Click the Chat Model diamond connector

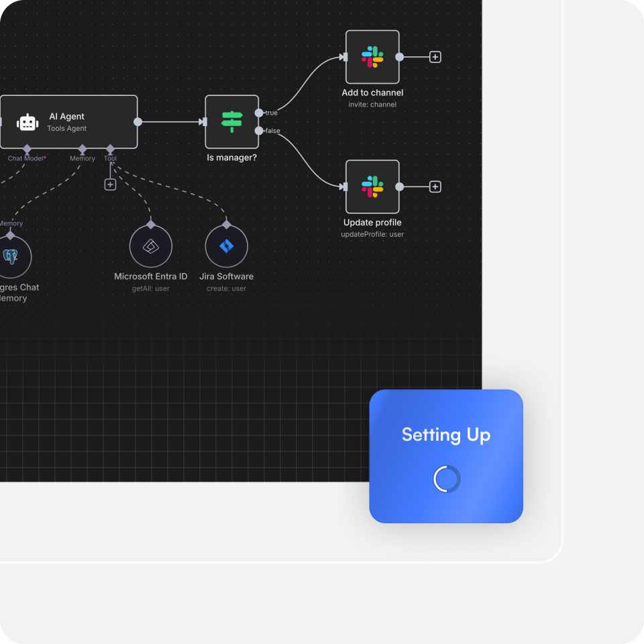pos(27,148)
